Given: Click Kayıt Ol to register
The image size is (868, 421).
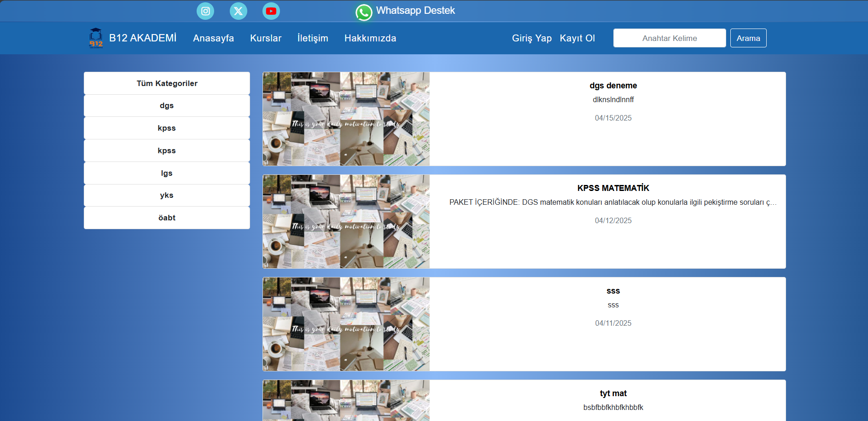Looking at the screenshot, I should tap(577, 38).
